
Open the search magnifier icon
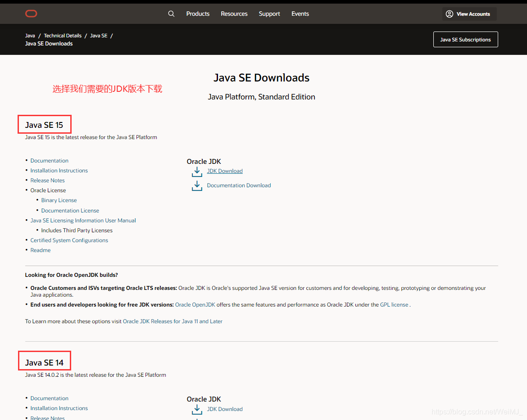pos(171,14)
